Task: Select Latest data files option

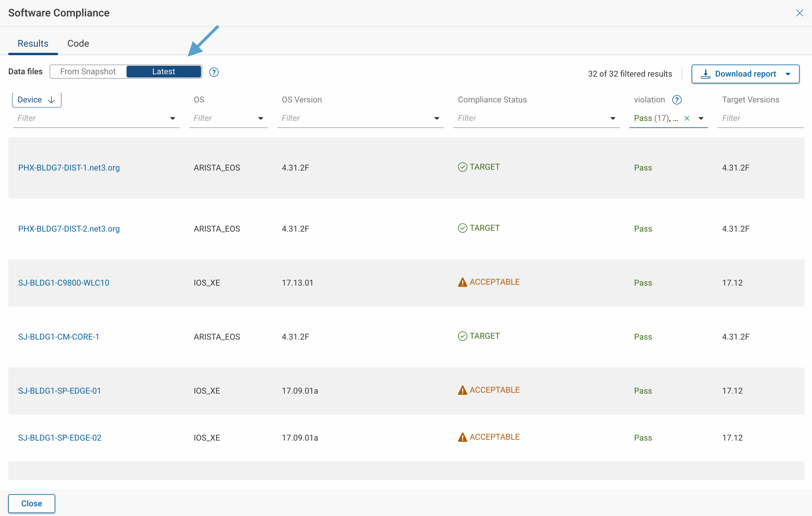Action: [164, 72]
